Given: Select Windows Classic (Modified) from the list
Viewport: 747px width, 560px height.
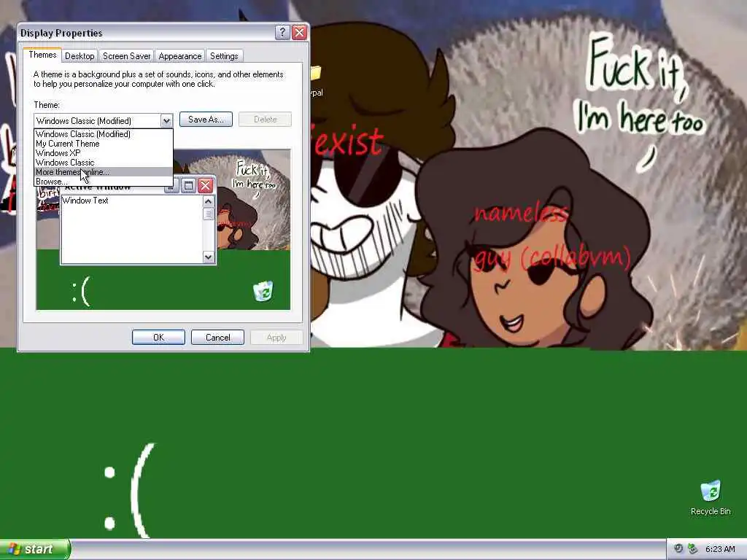Looking at the screenshot, I should click(x=104, y=134).
